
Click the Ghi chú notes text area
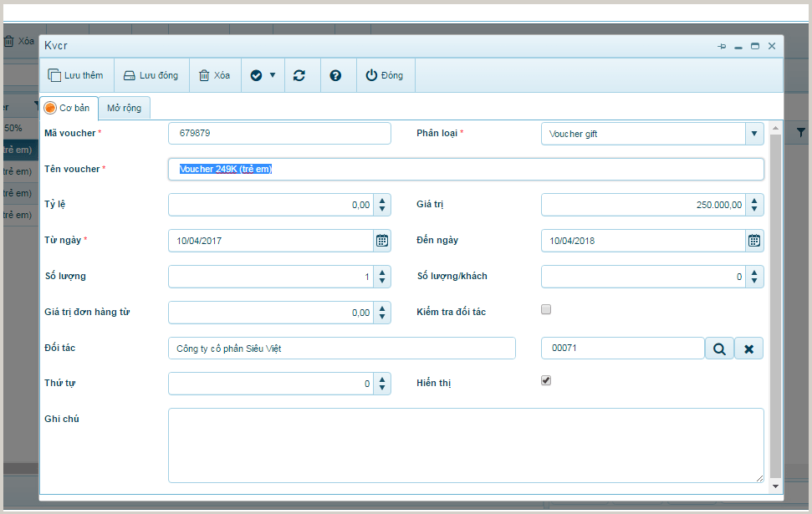pyautogui.click(x=466, y=445)
